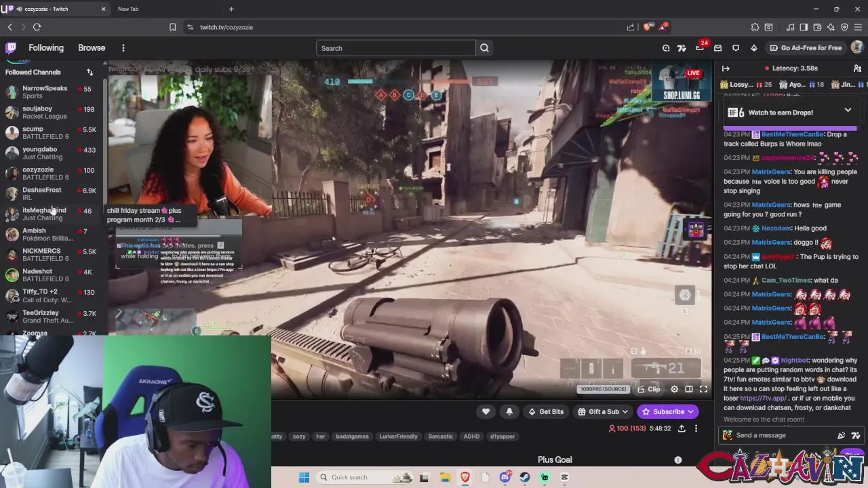
Task: Toggle theatre mode on player
Action: point(689,389)
